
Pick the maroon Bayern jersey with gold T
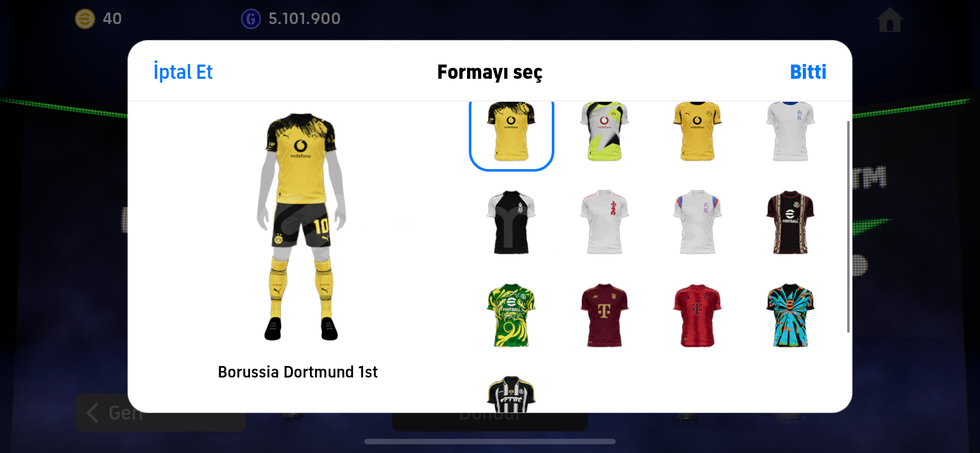click(x=604, y=315)
